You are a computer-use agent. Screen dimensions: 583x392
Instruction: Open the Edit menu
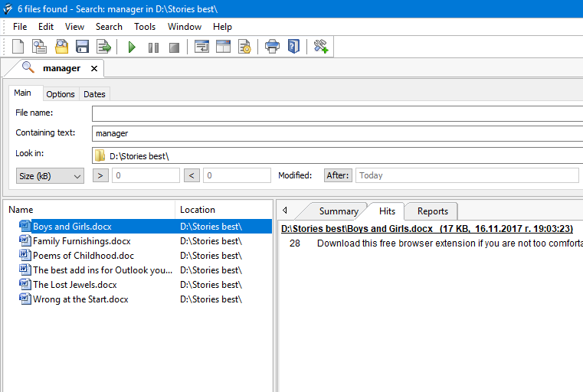click(46, 27)
